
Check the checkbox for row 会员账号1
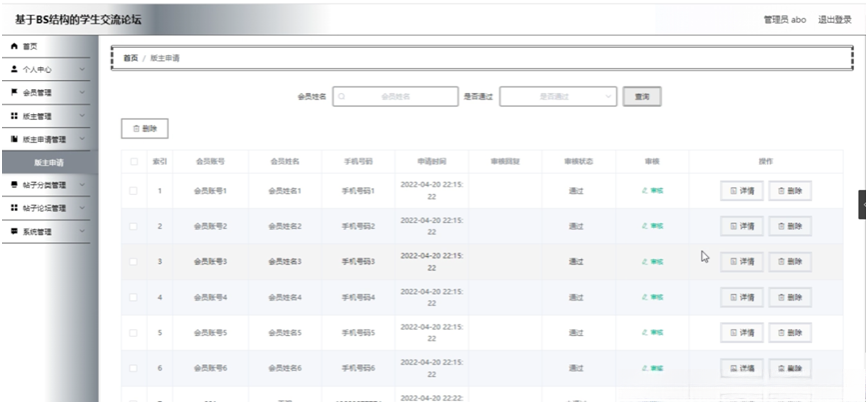pyautogui.click(x=134, y=191)
